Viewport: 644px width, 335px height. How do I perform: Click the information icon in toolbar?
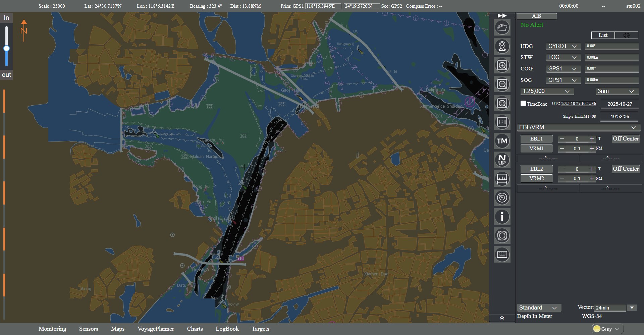(502, 217)
